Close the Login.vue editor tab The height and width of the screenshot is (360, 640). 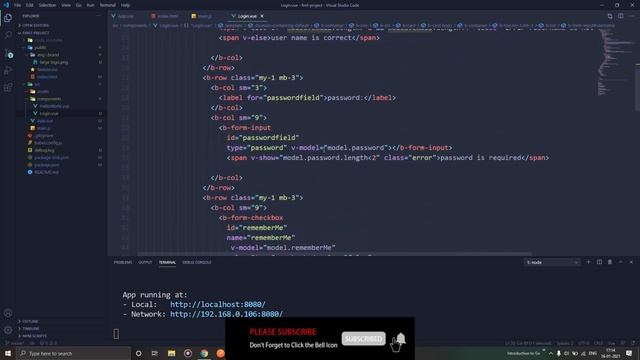(262, 16)
